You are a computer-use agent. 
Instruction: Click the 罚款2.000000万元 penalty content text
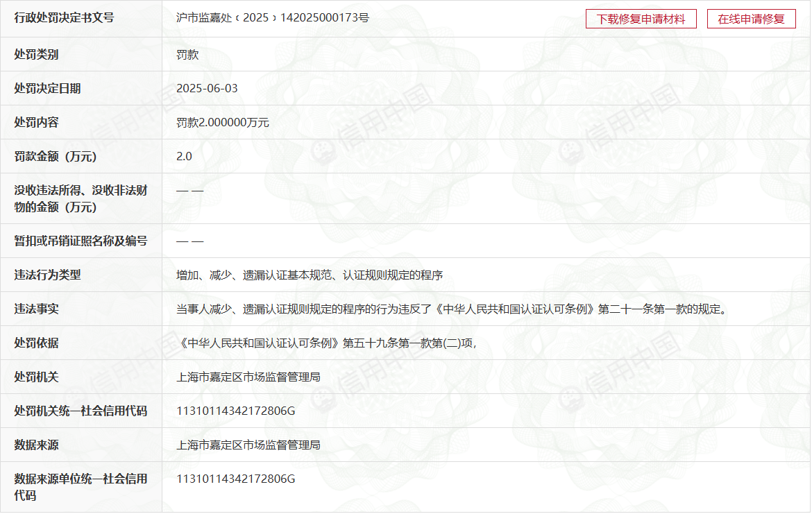click(x=222, y=122)
